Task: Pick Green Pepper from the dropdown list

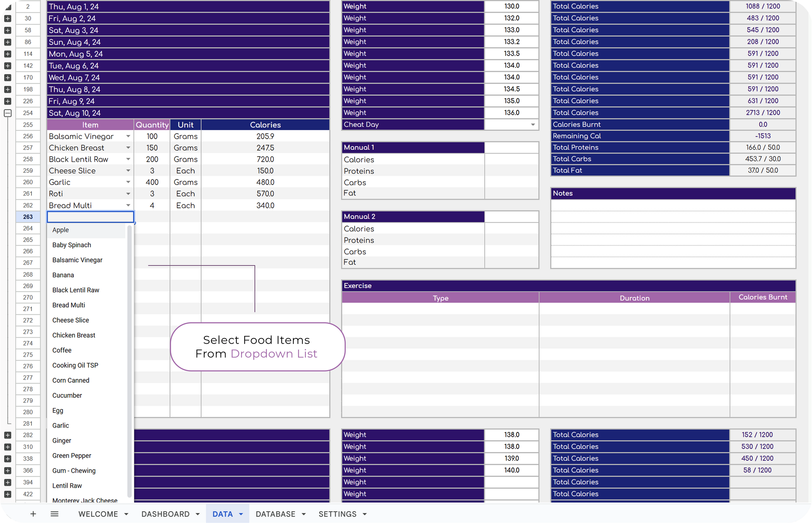Action: 72,456
